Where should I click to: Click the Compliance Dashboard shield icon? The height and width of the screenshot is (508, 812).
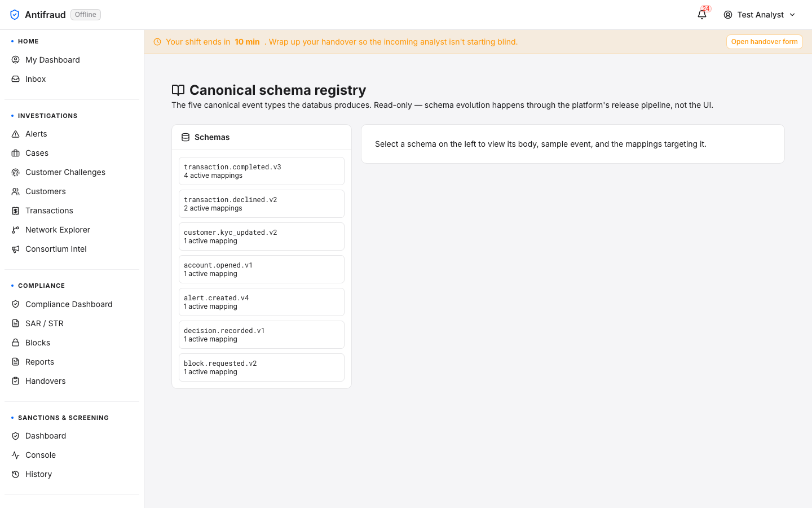point(16,304)
